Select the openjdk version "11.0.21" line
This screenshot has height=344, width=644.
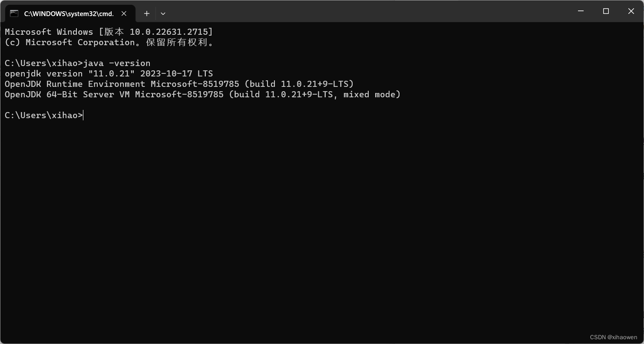[109, 73]
